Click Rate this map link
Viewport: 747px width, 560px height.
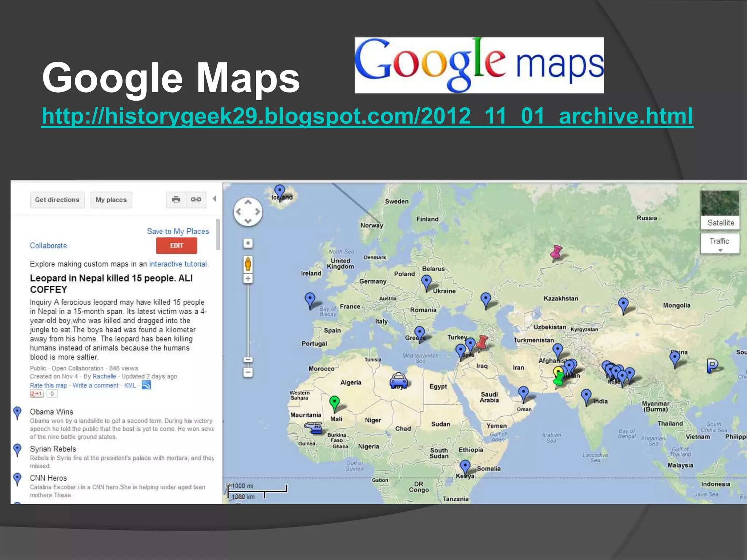click(x=49, y=385)
